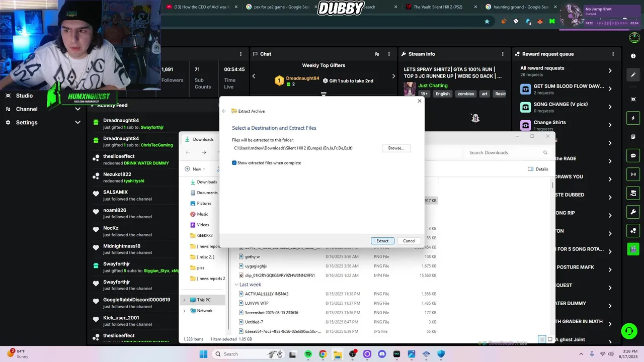644x362 pixels.
Task: Click the green clapperboard icon
Action: (x=633, y=249)
